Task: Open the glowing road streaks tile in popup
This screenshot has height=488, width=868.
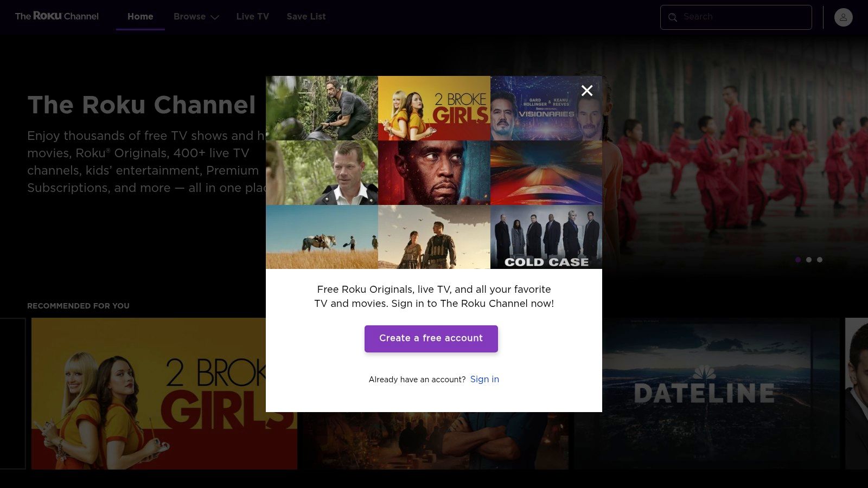Action: click(x=546, y=172)
